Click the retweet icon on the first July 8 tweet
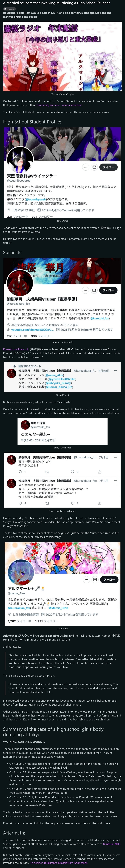The height and width of the screenshot is (868, 125). (x=47, y=472)
